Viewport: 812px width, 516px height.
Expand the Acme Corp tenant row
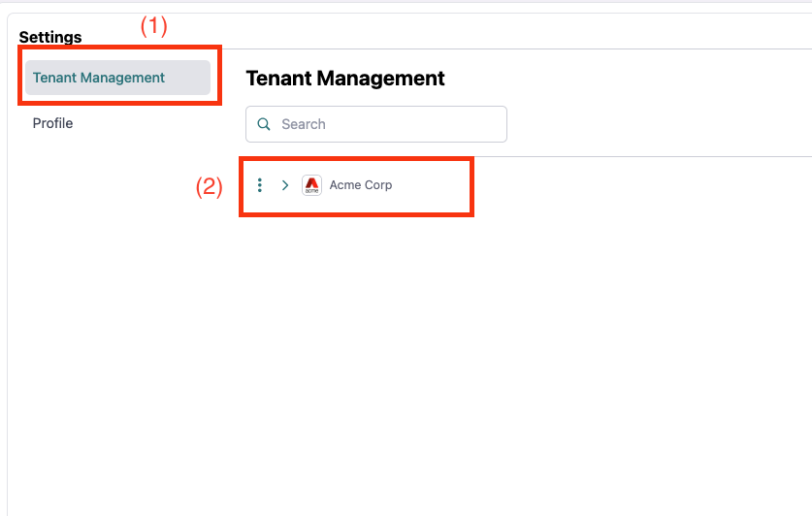pyautogui.click(x=285, y=185)
